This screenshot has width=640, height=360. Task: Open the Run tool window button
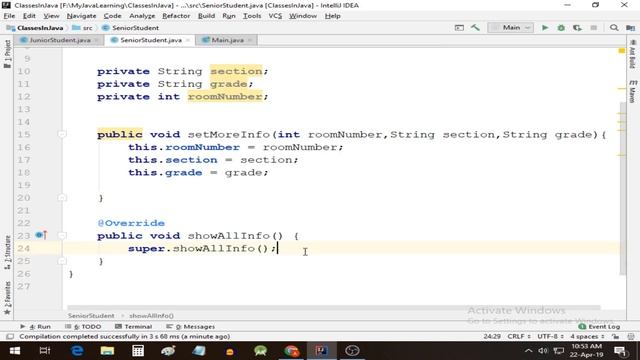35,327
